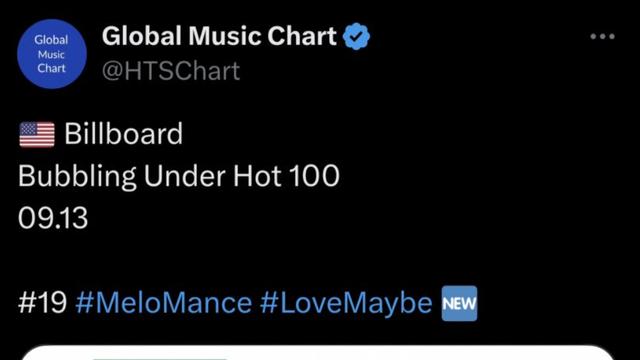Open the white preview card below the post
The image size is (640, 360).
pos(317,353)
